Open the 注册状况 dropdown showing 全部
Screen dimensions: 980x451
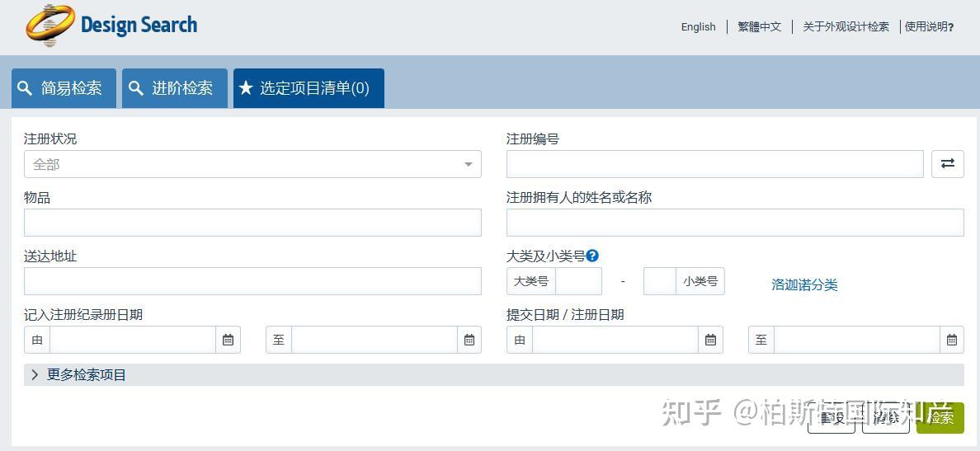click(252, 164)
